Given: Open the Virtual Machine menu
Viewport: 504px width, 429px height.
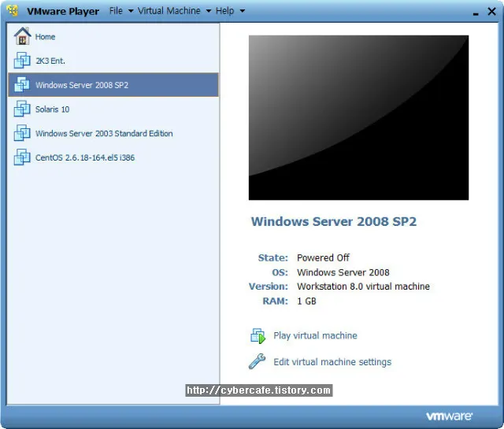Looking at the screenshot, I should pyautogui.click(x=169, y=10).
